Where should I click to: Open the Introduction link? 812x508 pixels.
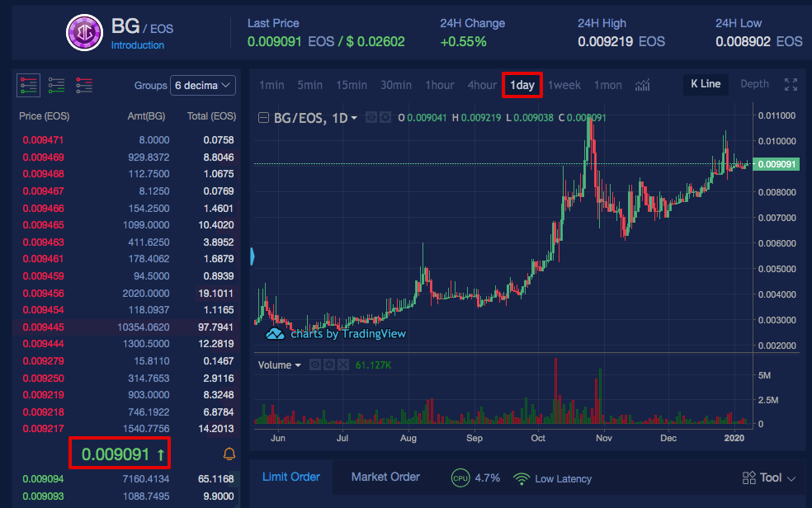[137, 45]
